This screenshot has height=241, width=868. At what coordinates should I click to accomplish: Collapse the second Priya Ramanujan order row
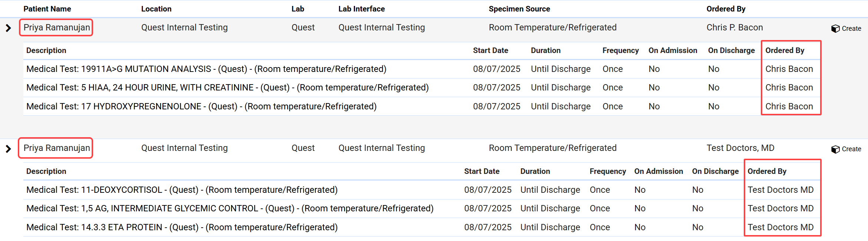[9, 149]
